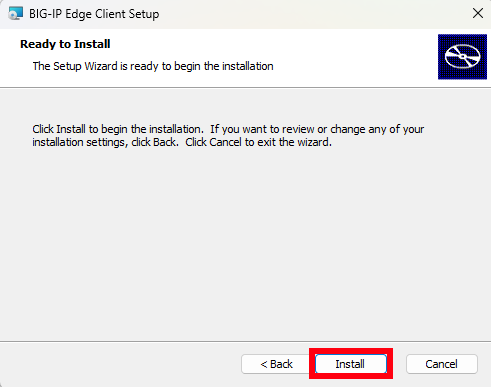Click the sentence about reviewing installation settings
The width and height of the screenshot is (491, 387).
point(228,136)
